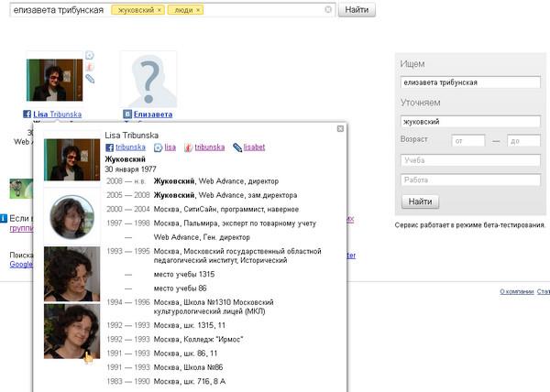
Task: Close the Lisa Tribunska popup card
Action: [340, 129]
